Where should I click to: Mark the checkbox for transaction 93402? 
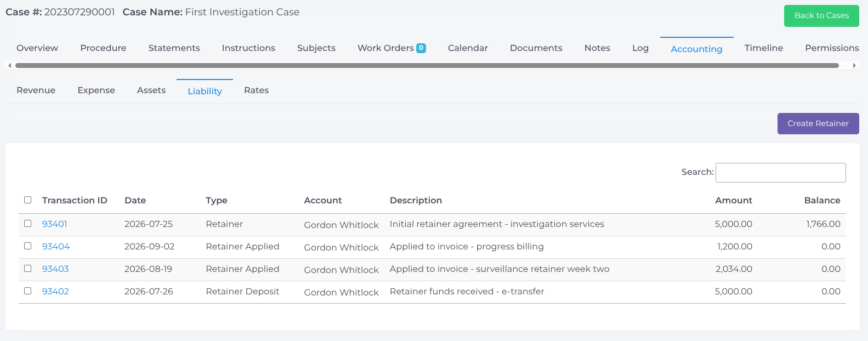pyautogui.click(x=28, y=291)
